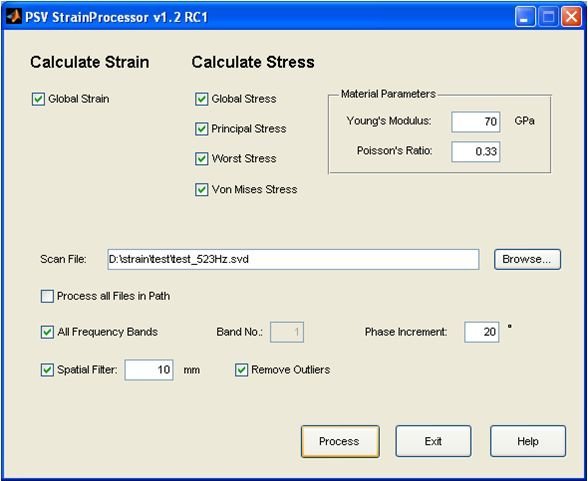Screen dimensions: 588x481
Task: Toggle the Von Mises Stress checkbox
Action: click(201, 189)
